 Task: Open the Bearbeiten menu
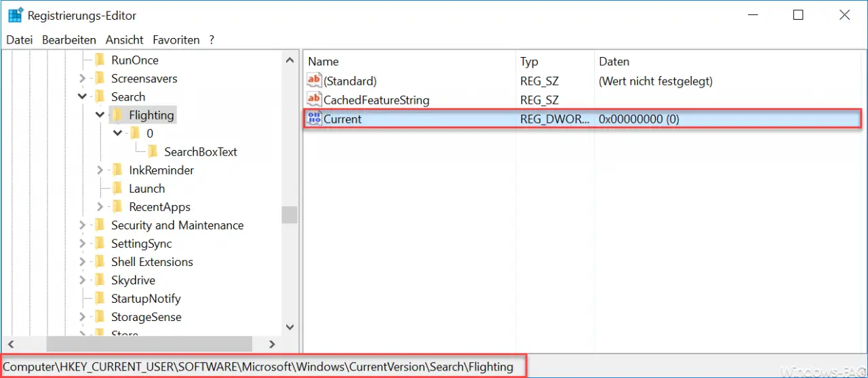[x=69, y=40]
